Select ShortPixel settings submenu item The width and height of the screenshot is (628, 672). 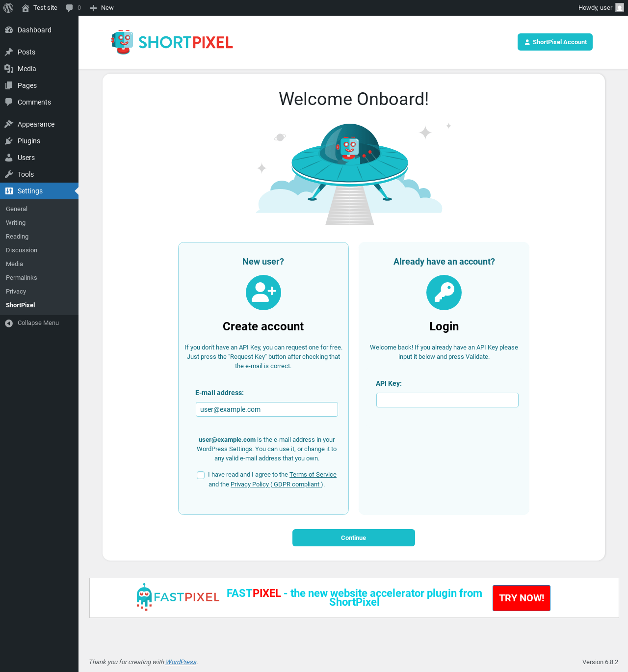21,305
